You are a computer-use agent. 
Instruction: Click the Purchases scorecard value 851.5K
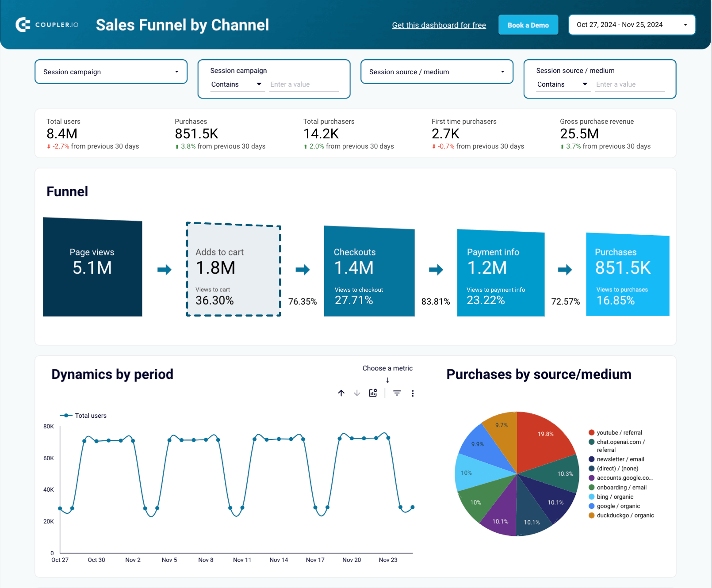pyautogui.click(x=196, y=134)
